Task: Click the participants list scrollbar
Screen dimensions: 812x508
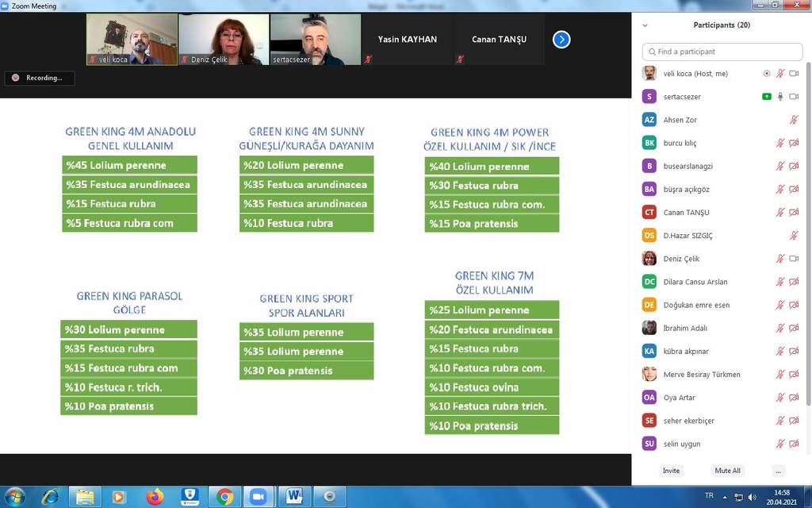Action: (x=808, y=233)
